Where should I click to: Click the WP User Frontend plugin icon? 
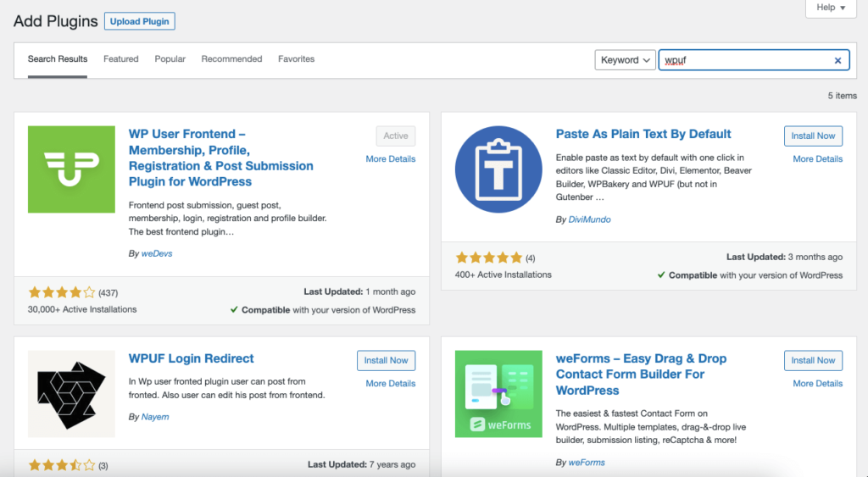[x=71, y=169]
